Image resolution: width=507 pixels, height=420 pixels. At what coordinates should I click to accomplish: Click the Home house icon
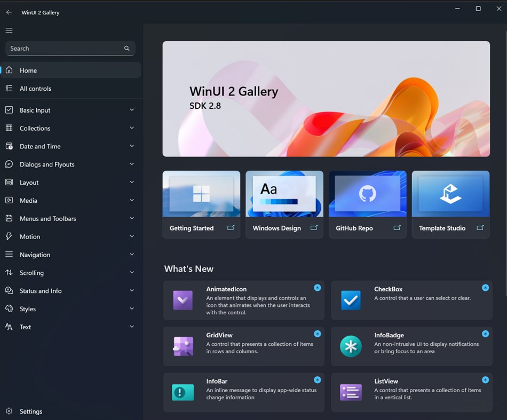[x=9, y=70]
